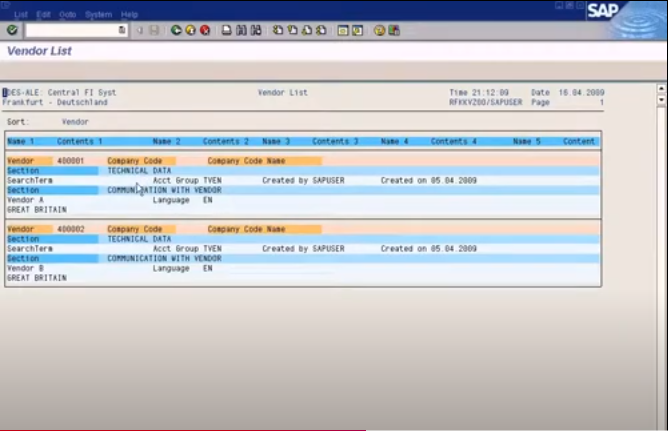This screenshot has height=431, width=668.
Task: Open the command field history dropdown
Action: pyautogui.click(x=122, y=30)
